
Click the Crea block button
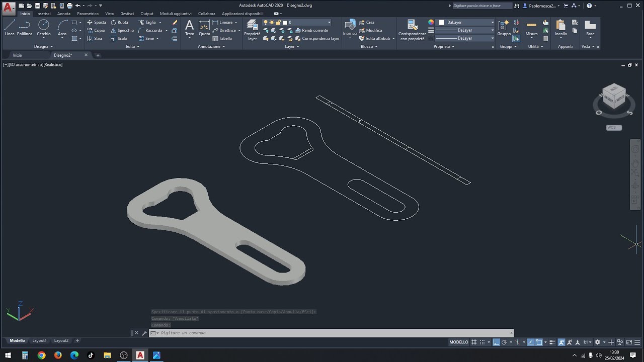tap(367, 23)
